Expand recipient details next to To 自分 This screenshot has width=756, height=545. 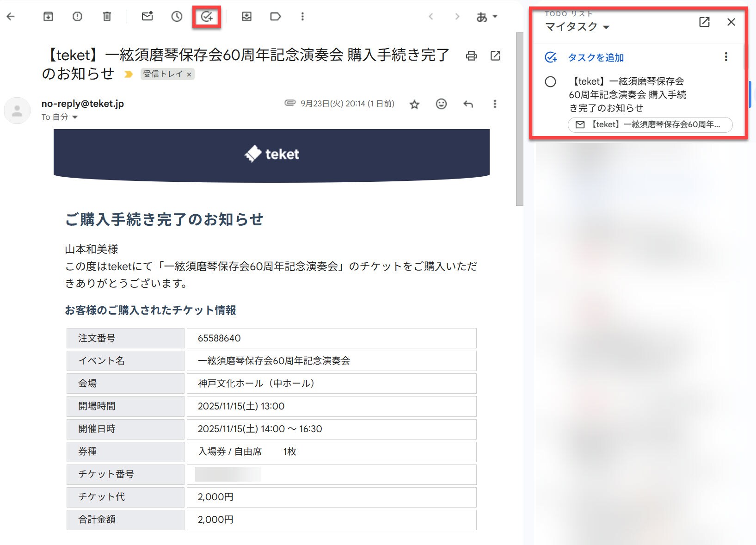75,118
